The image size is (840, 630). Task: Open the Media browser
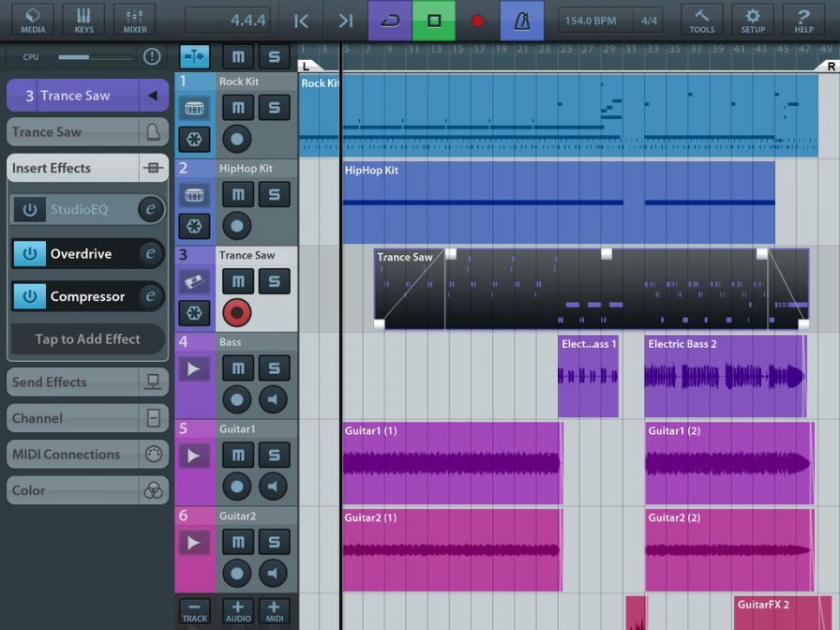[x=33, y=20]
